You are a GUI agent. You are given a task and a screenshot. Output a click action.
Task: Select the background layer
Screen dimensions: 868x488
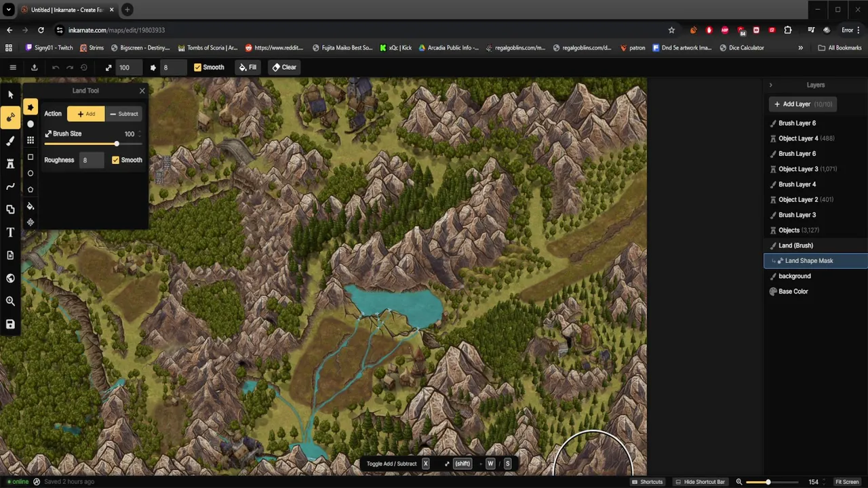[x=816, y=276]
